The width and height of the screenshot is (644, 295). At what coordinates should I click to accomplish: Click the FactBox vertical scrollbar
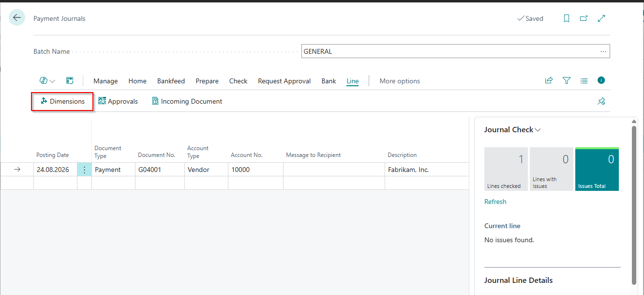(634, 205)
